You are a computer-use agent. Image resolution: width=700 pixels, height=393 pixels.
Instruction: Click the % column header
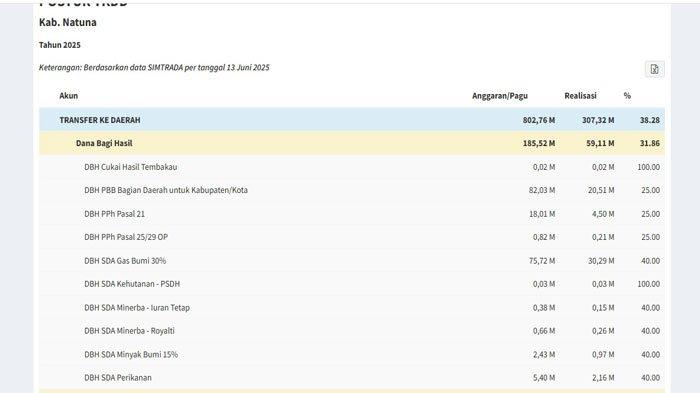tap(627, 96)
